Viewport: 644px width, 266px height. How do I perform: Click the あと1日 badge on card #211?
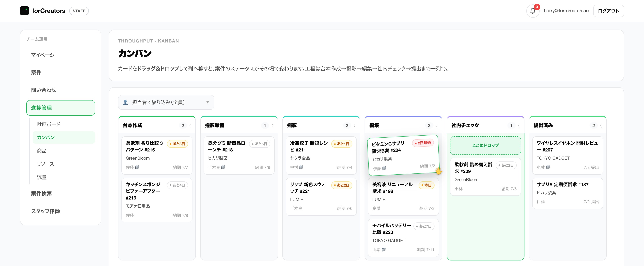click(342, 144)
